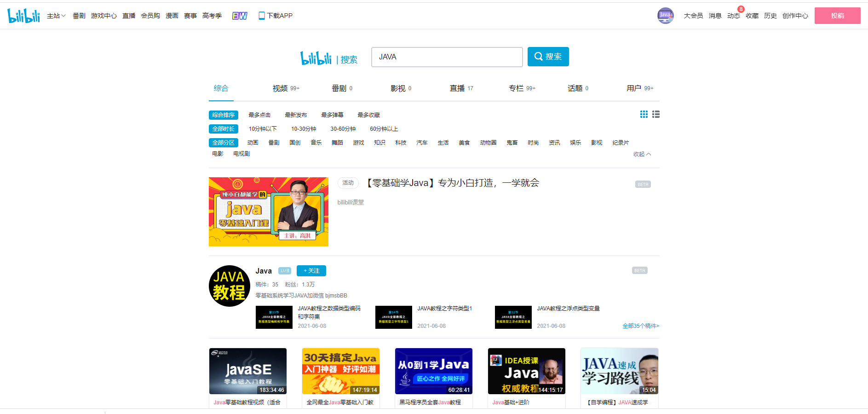
Task: Open 会员购 in the top navigation
Action: 150,16
